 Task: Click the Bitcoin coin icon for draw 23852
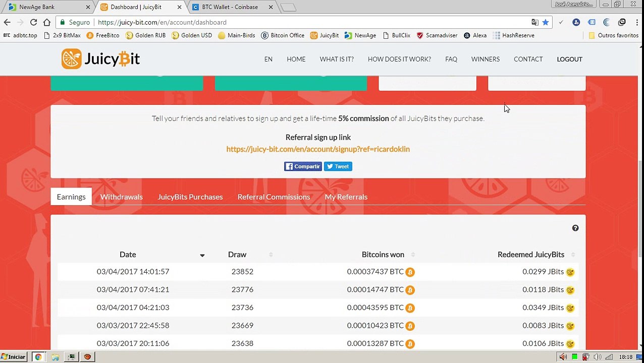pos(410,272)
